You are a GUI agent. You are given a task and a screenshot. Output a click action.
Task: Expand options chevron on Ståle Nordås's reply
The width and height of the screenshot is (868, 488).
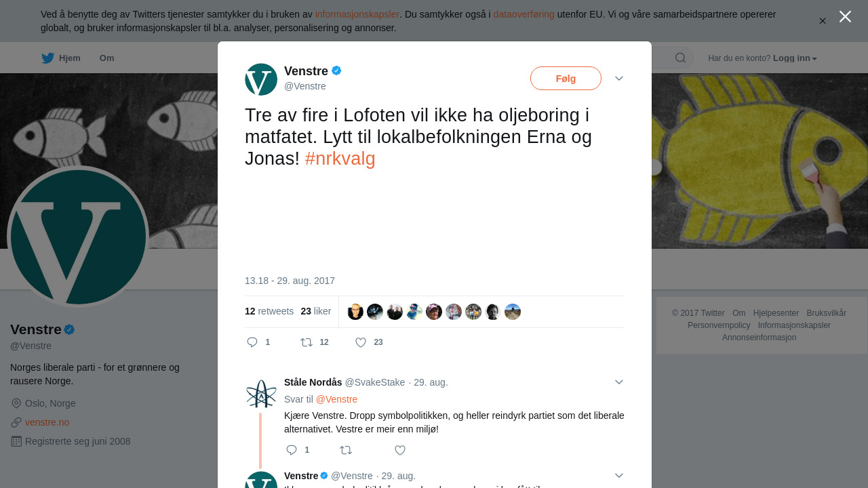coord(619,382)
